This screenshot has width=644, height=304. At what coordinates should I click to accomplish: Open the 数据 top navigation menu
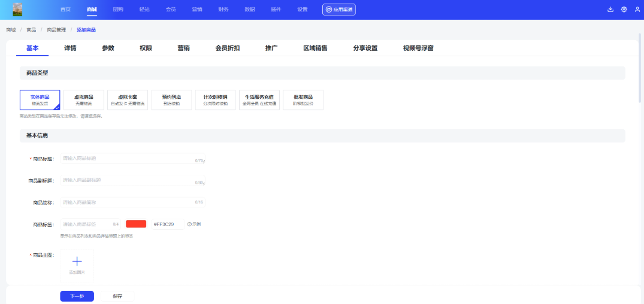[249, 10]
